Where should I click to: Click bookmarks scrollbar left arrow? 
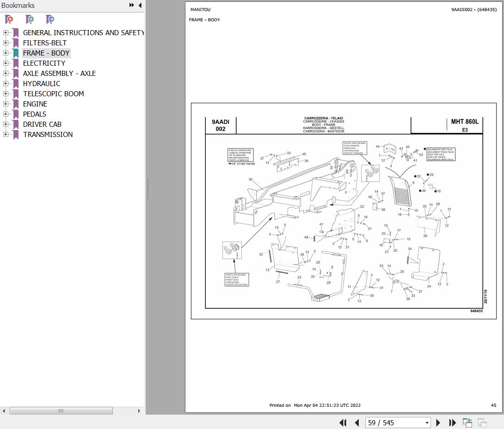click(x=4, y=410)
